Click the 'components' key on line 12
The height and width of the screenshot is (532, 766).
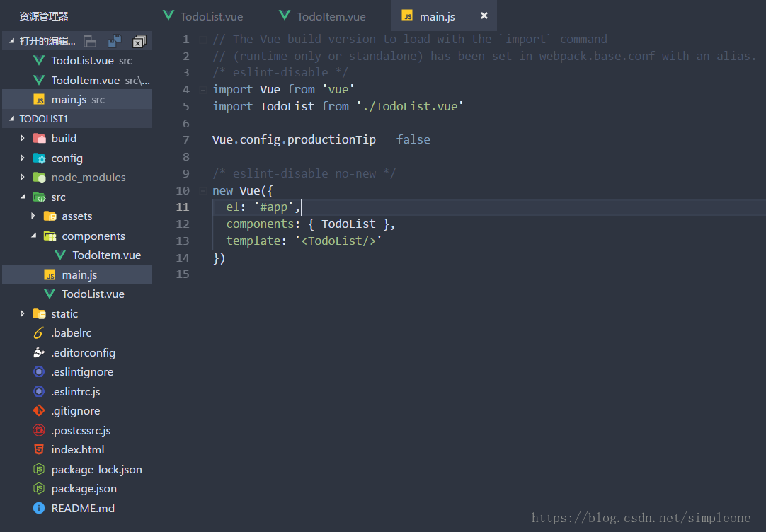tap(260, 224)
